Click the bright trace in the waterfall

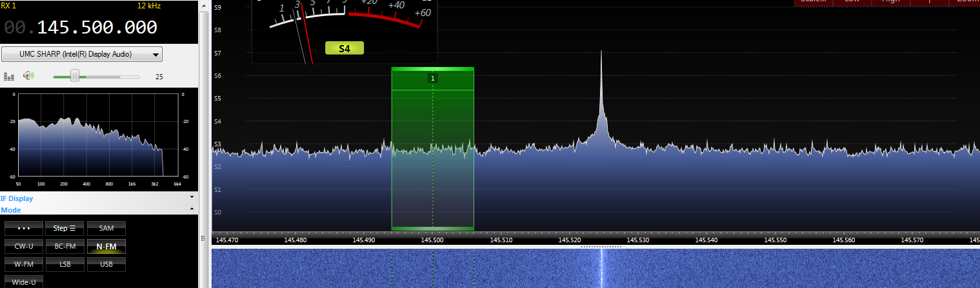pos(601,269)
